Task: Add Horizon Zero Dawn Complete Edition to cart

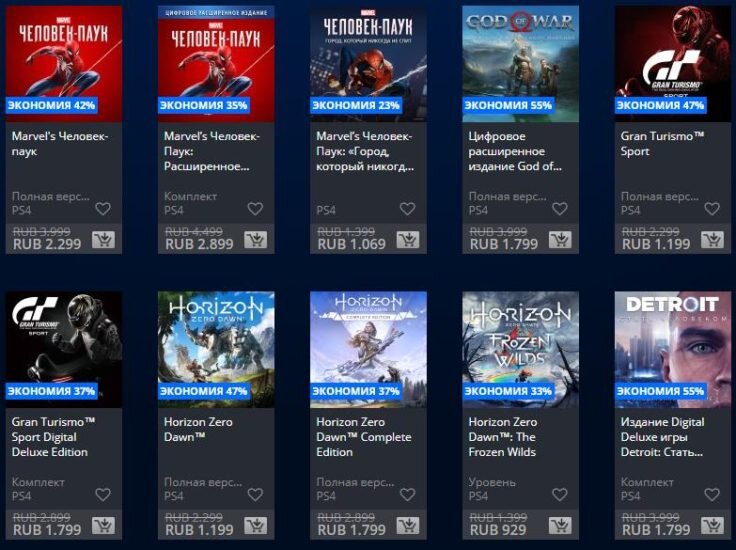Action: (x=407, y=526)
